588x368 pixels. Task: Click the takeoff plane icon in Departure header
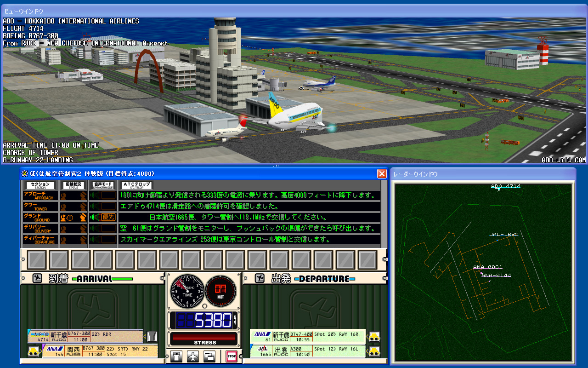tap(260, 278)
